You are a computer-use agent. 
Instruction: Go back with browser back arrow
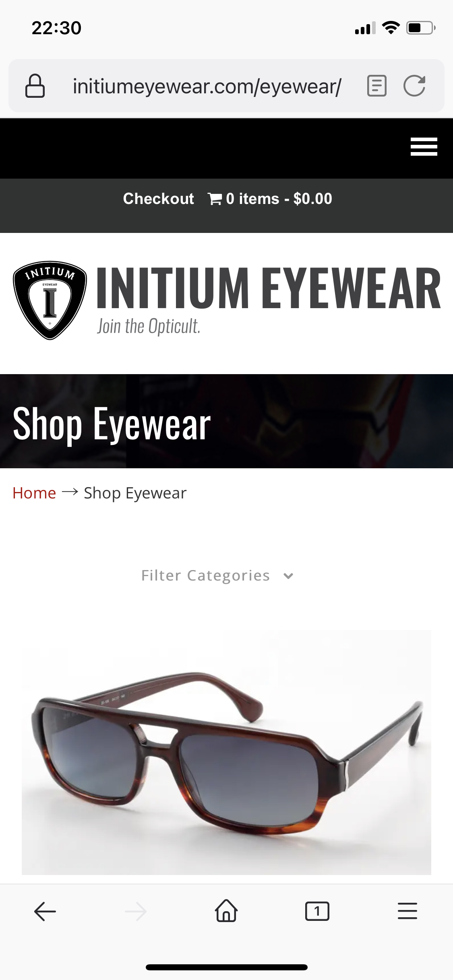(45, 911)
